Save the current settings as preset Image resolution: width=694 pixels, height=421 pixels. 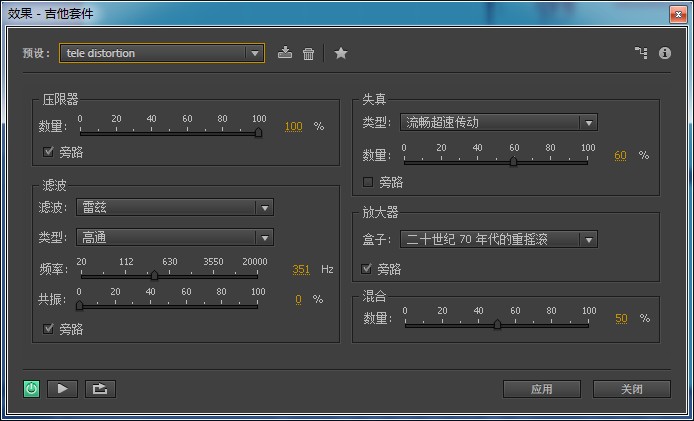coord(285,53)
